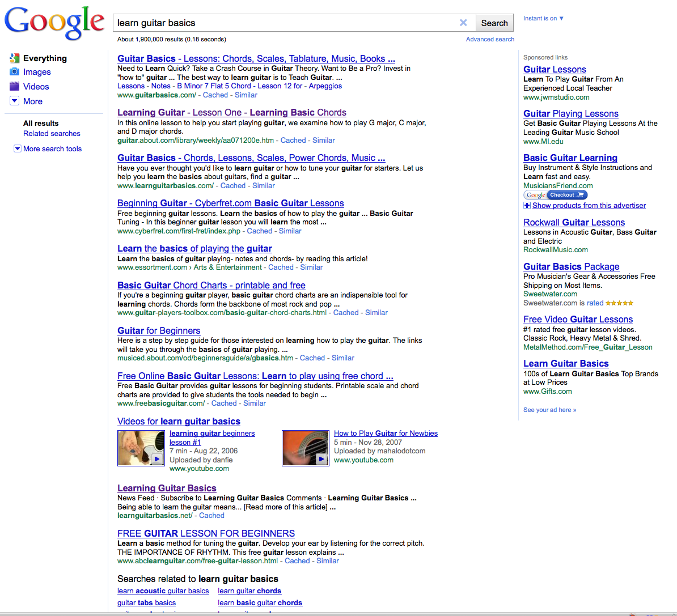
Task: Click See your ad here link
Action: coord(549,410)
